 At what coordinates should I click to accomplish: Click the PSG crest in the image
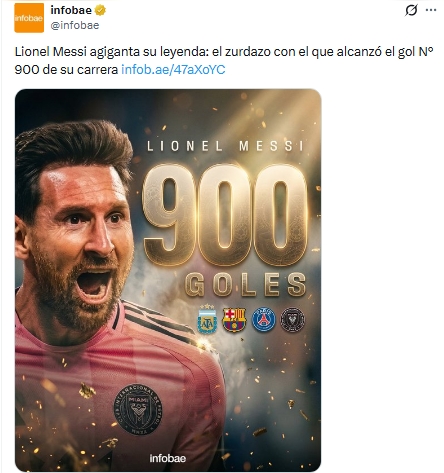point(264,320)
